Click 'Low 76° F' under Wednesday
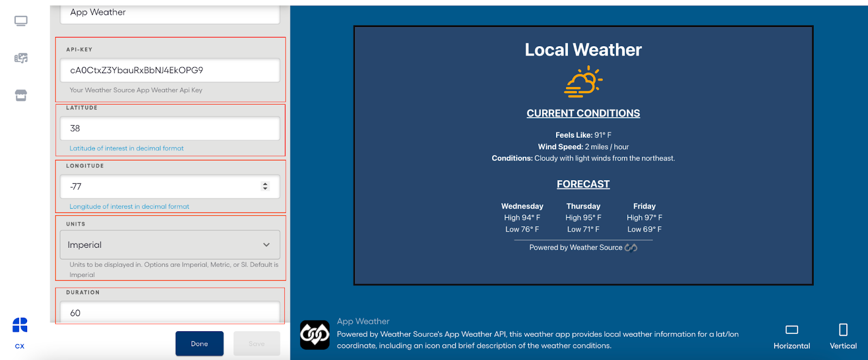The height and width of the screenshot is (360, 868). [x=522, y=229]
